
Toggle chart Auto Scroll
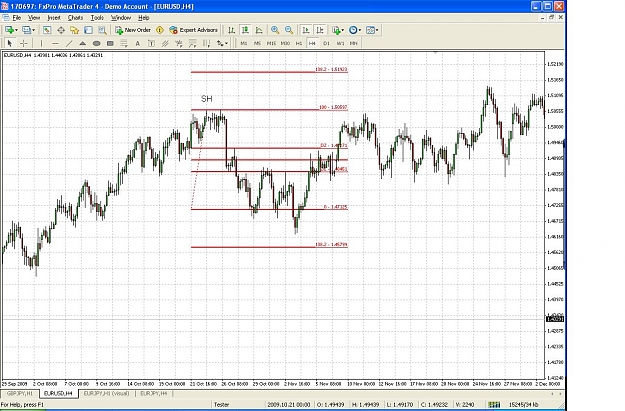point(306,30)
